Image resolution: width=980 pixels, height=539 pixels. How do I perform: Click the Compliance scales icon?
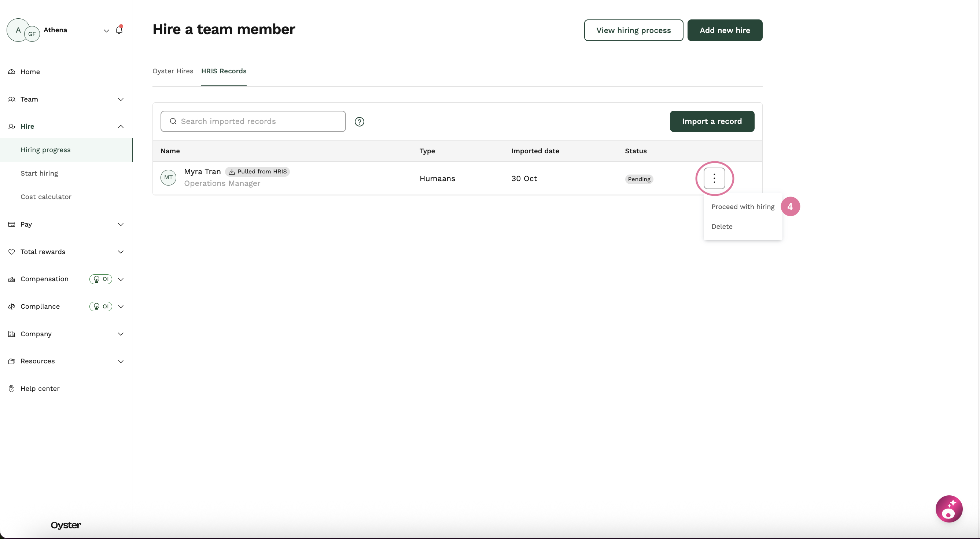(12, 307)
